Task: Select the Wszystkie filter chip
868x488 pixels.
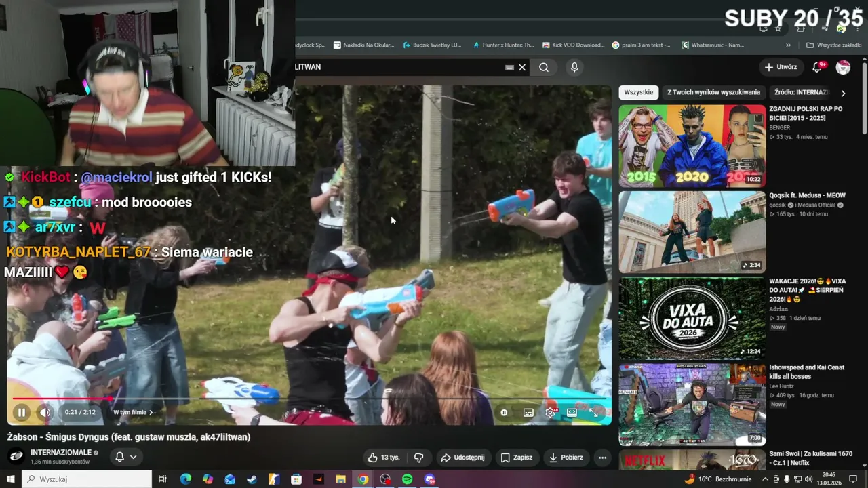Action: point(639,92)
